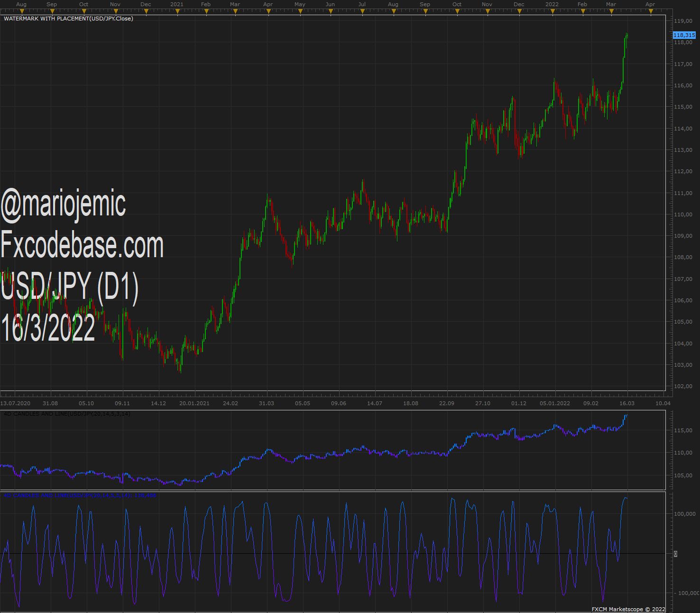Click the 111,00 price level on axis

click(683, 193)
